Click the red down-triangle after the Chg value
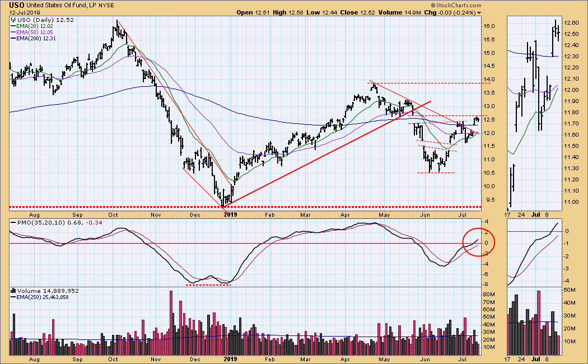588x364 pixels. point(479,13)
